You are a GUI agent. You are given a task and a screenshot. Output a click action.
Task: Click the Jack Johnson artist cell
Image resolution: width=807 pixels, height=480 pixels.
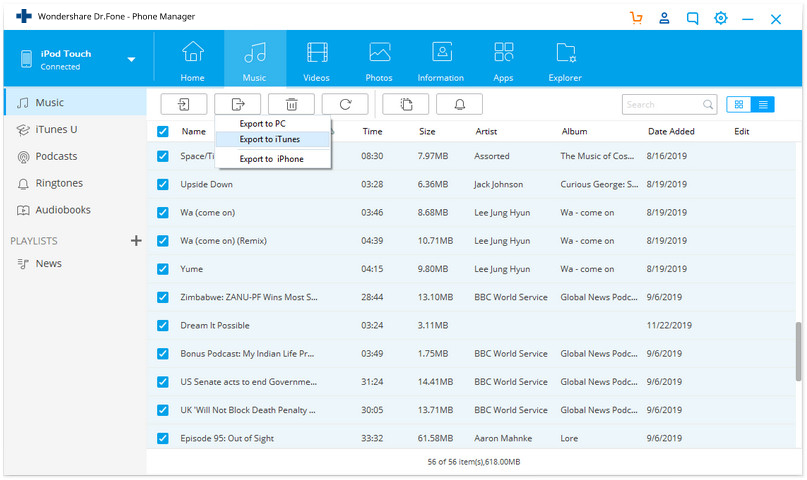[x=499, y=184]
